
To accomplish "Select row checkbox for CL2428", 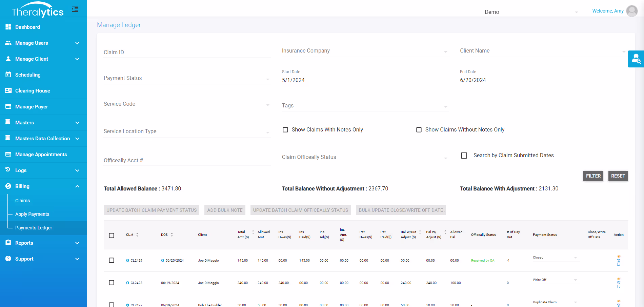I will click(x=112, y=283).
